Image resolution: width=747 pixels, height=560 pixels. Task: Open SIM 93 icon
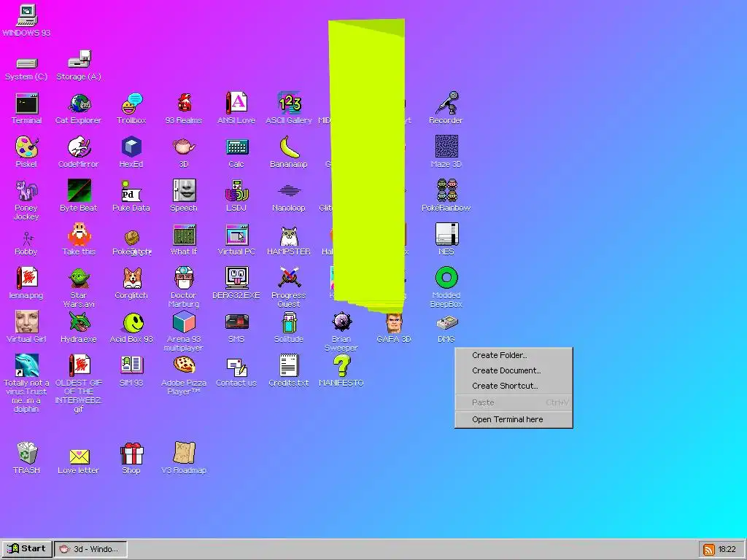131,366
